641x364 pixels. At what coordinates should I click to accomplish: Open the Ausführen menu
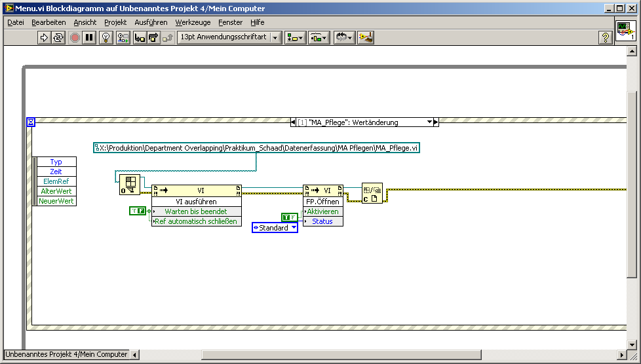click(x=151, y=22)
